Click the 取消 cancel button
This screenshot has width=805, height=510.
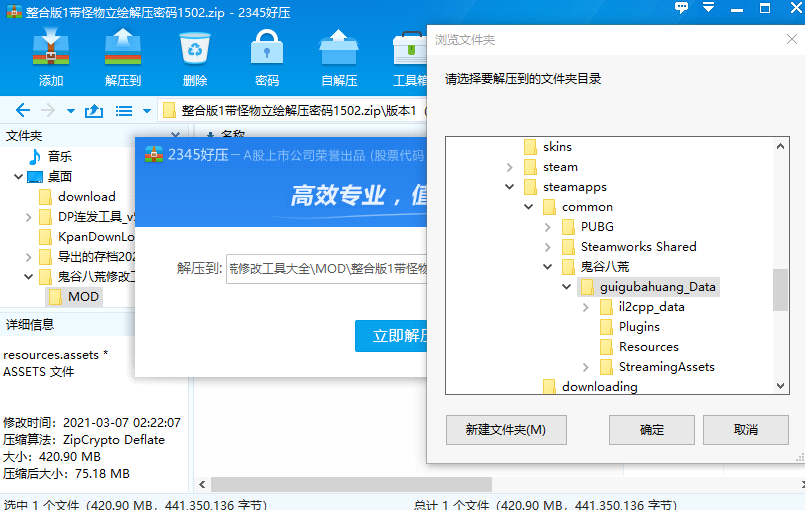pyautogui.click(x=745, y=430)
